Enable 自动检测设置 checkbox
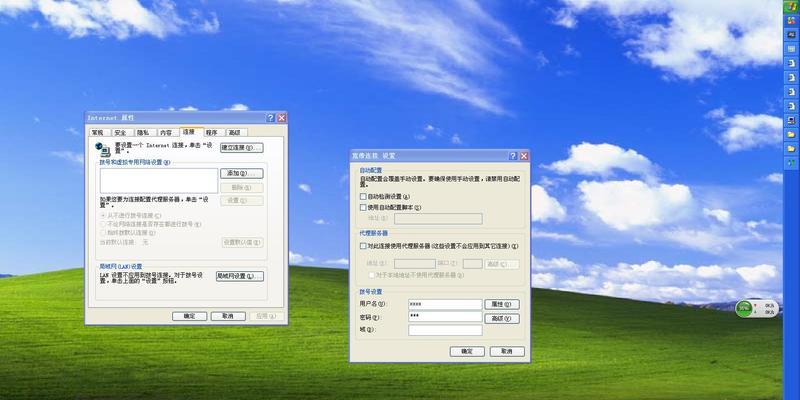This screenshot has height=400, width=800. pyautogui.click(x=363, y=196)
